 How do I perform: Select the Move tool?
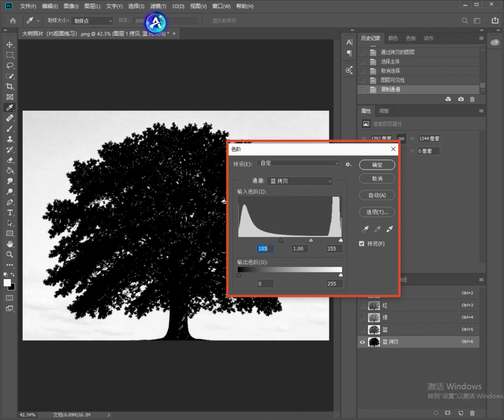click(10, 44)
